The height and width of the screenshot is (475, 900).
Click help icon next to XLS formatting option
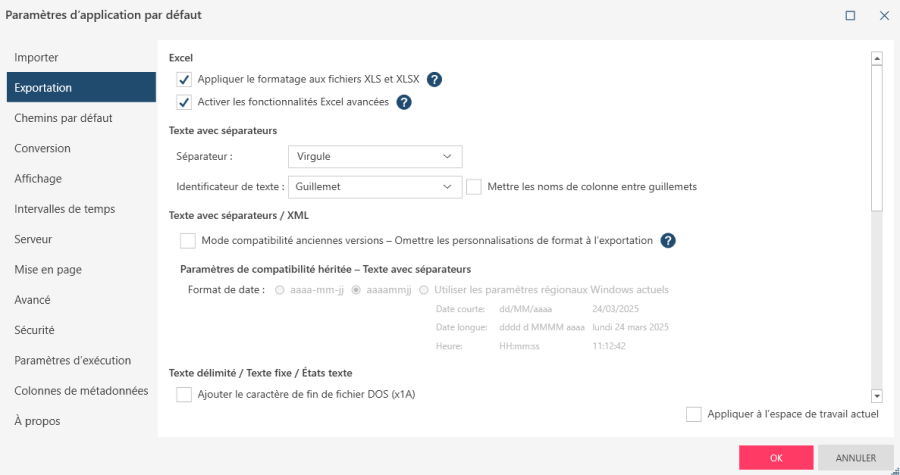point(435,80)
